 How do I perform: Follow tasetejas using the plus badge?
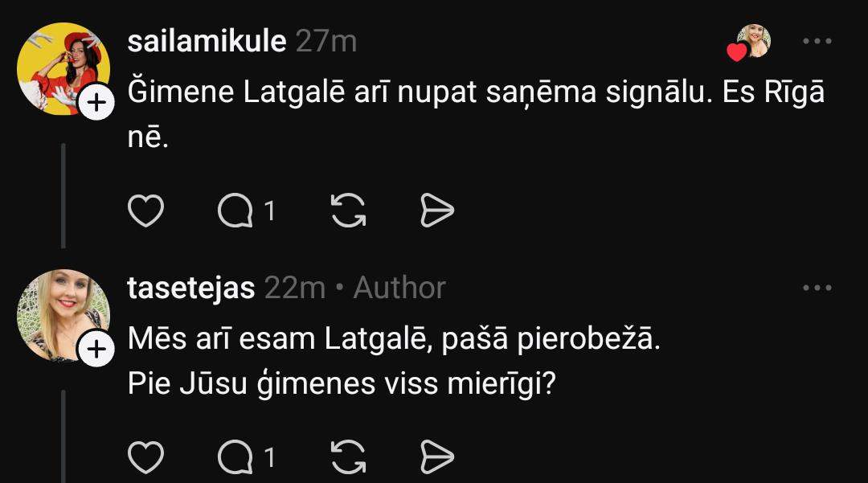[x=96, y=350]
